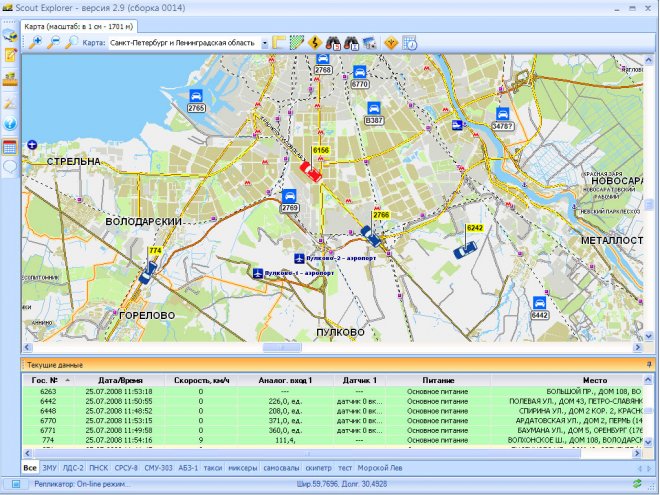
Task: Click the speech bubble icon in sidebar
Action: click(10, 168)
